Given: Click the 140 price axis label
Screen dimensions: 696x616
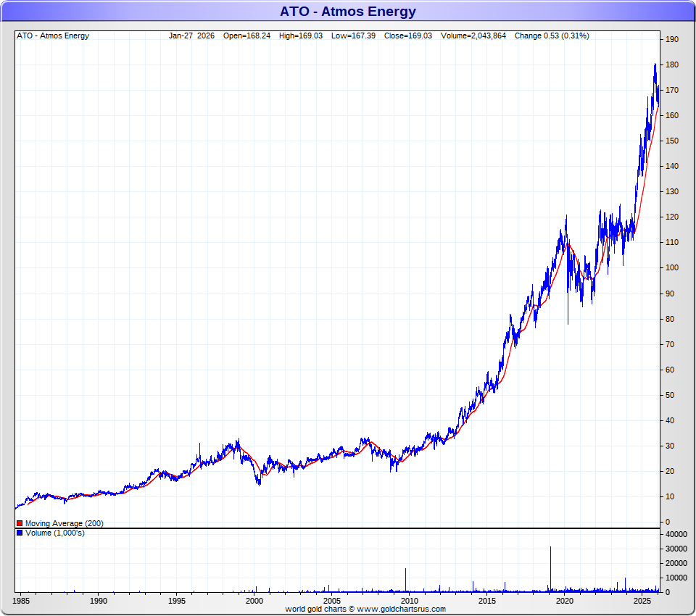Looking at the screenshot, I should (x=672, y=166).
